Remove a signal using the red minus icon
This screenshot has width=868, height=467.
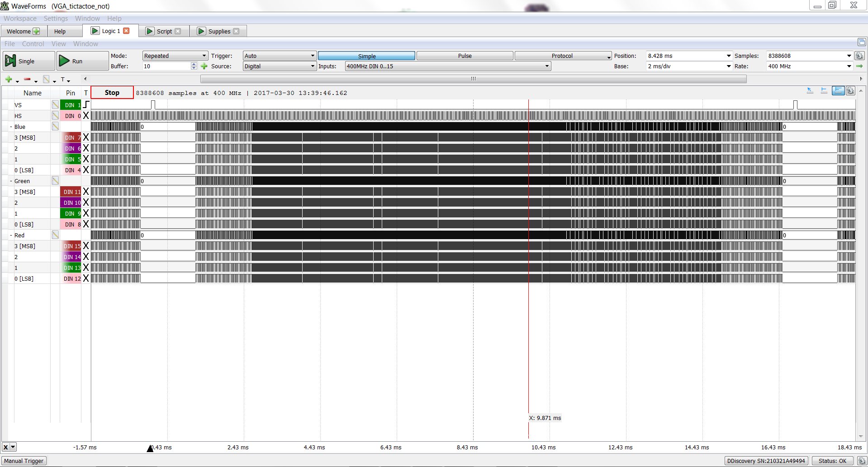point(27,80)
